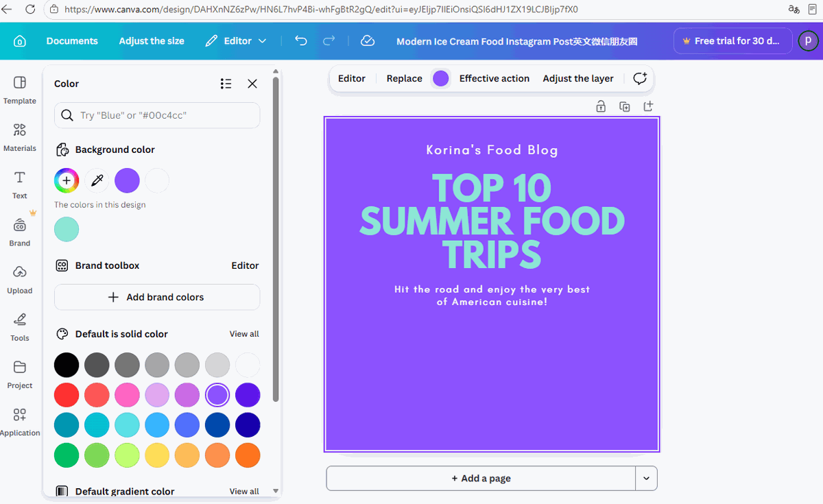This screenshot has width=823, height=504.
Task: Open the browser translate icon
Action: (794, 10)
